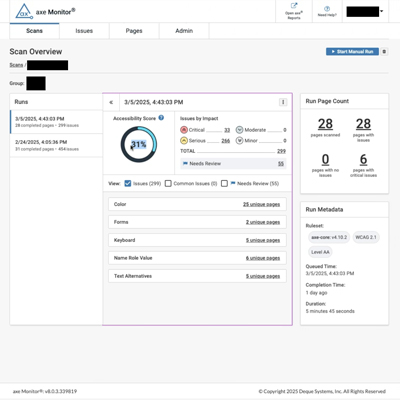Open the run options kebab menu
This screenshot has height=400, width=400.
[283, 102]
